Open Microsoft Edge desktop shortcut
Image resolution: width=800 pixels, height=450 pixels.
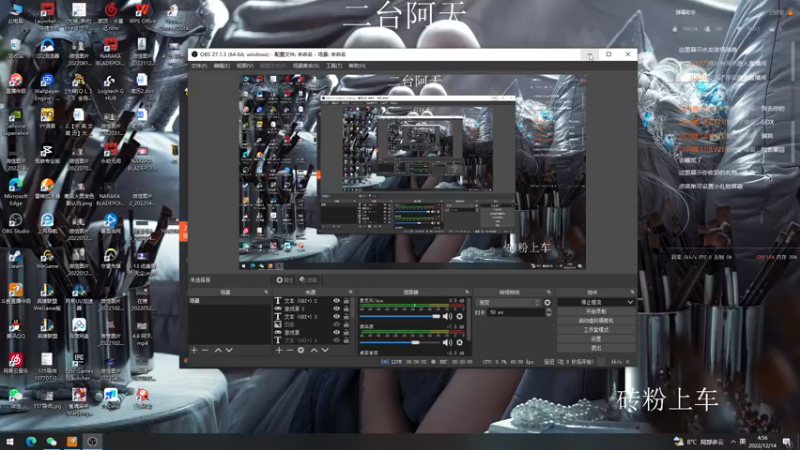[15, 191]
